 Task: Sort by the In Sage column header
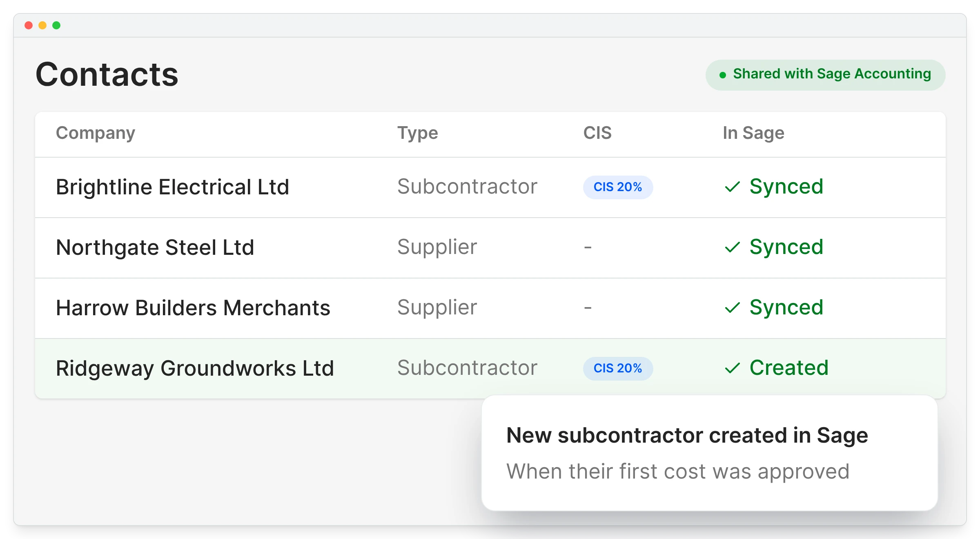[x=753, y=133]
